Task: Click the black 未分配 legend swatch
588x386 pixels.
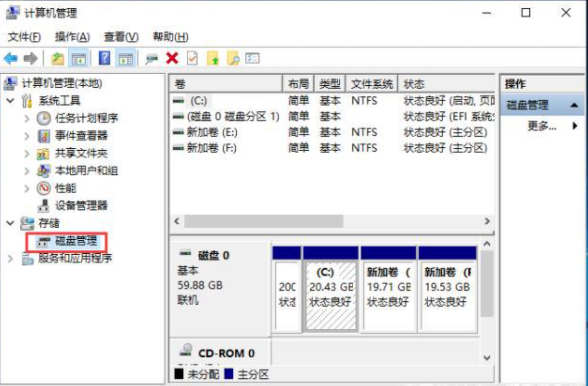Action: (179, 374)
